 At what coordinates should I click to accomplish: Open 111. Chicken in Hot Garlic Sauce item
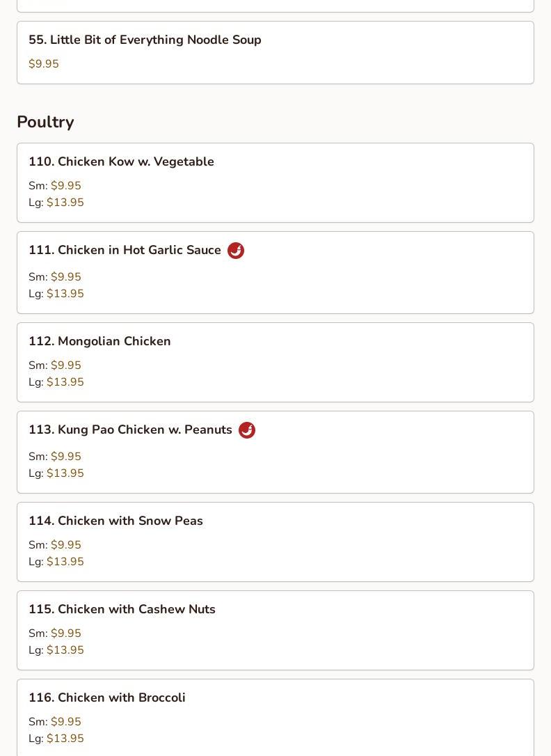[x=125, y=250]
